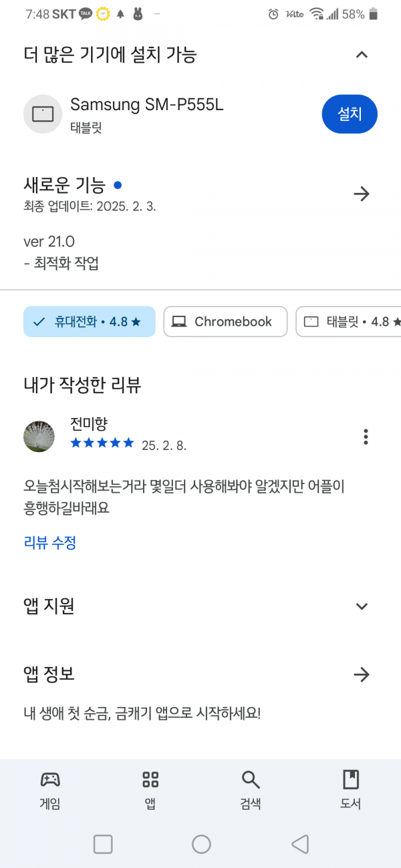Screen dimensions: 401x868
Task: Tap the 설치 button for Samsung SM-P555L
Action: pos(350,114)
